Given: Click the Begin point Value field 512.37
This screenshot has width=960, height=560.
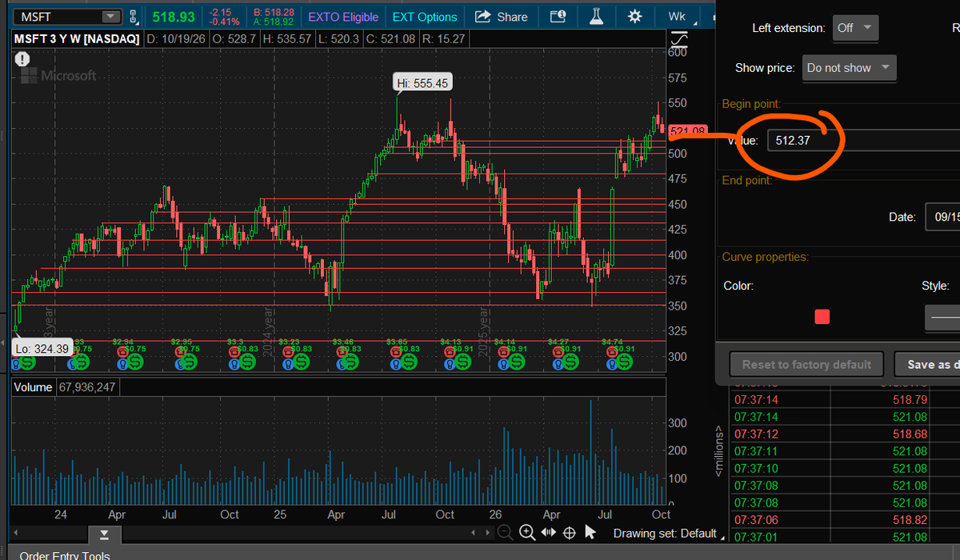Looking at the screenshot, I should click(864, 140).
